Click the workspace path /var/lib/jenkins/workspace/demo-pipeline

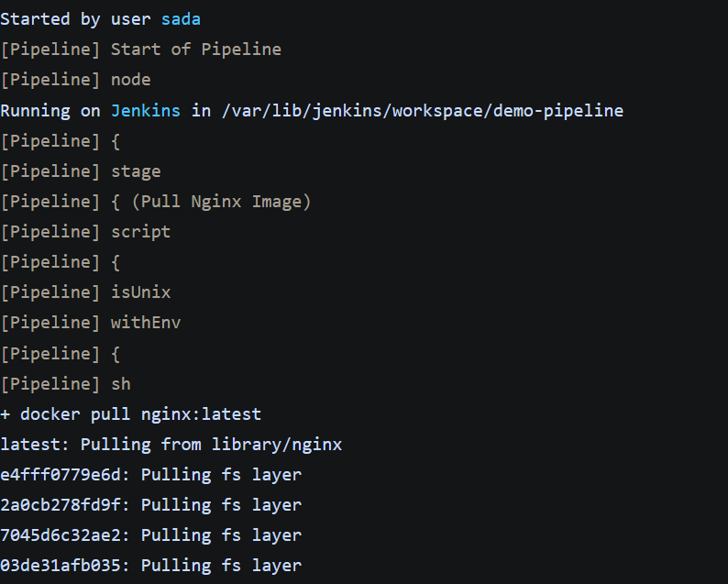click(423, 112)
